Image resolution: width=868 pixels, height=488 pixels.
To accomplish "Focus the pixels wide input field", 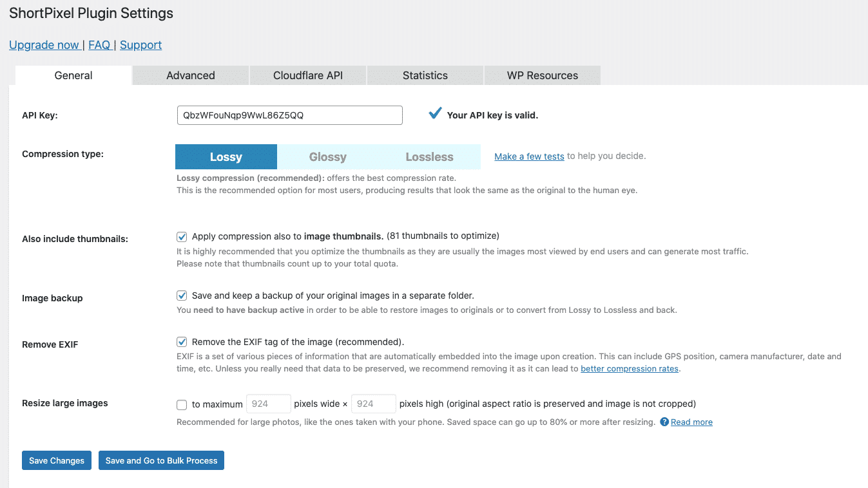I will tap(269, 404).
